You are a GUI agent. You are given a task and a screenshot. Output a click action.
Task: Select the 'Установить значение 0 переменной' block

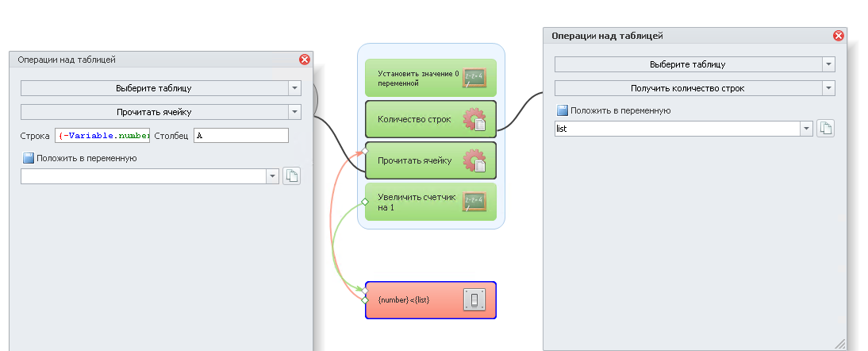(431, 78)
